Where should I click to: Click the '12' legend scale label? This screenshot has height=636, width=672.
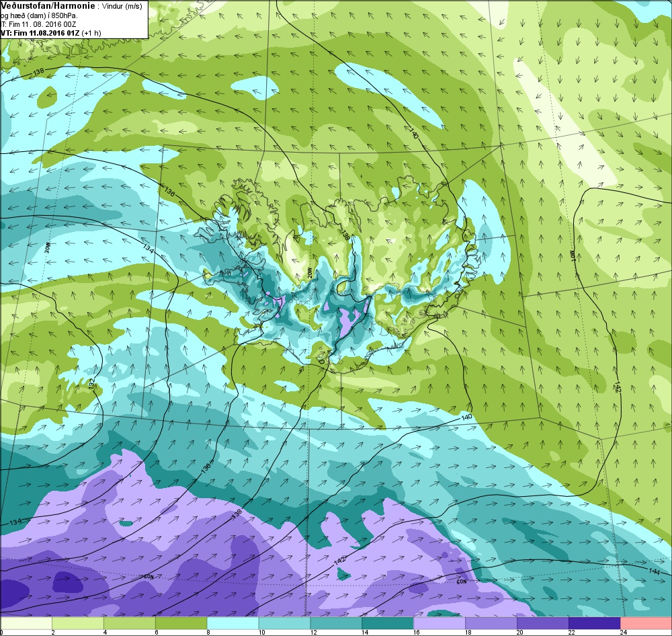[x=313, y=633]
